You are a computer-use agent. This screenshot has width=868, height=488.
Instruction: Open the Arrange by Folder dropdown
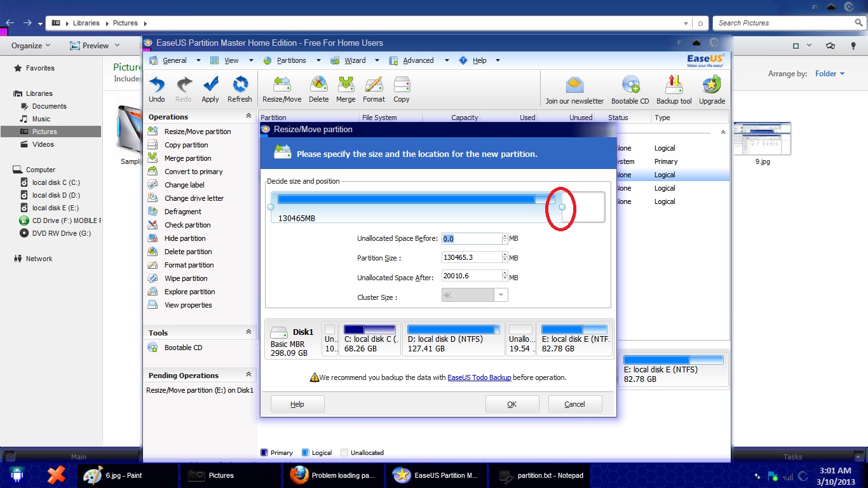tap(830, 74)
